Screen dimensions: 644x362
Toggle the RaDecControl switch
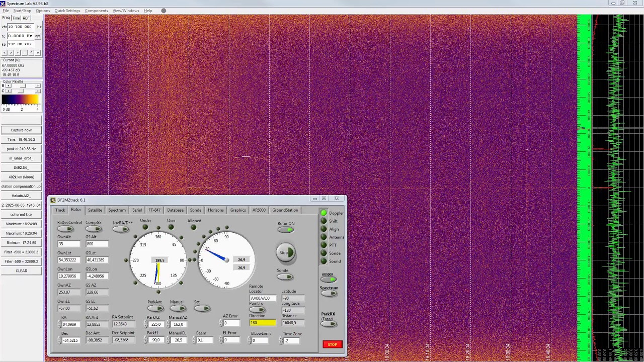click(x=65, y=229)
